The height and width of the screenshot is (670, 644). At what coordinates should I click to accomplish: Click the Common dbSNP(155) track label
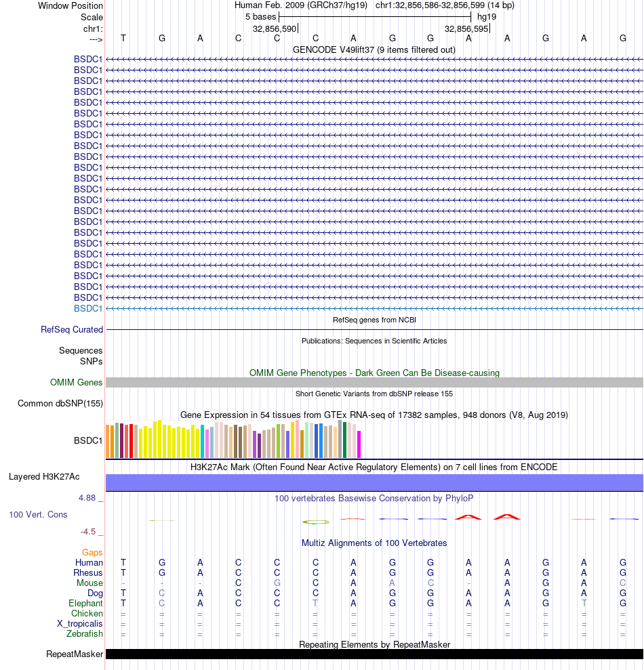tap(60, 404)
